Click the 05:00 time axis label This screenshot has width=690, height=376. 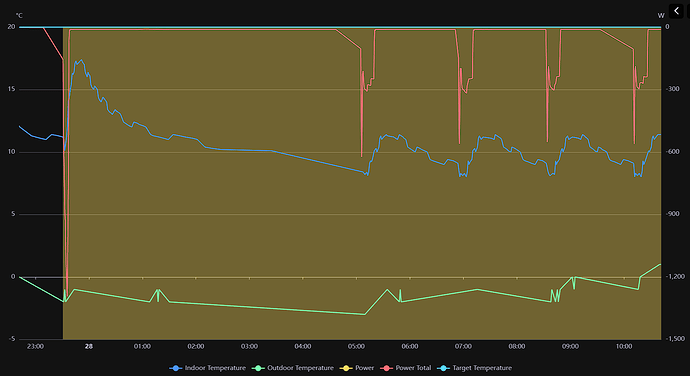coord(356,347)
